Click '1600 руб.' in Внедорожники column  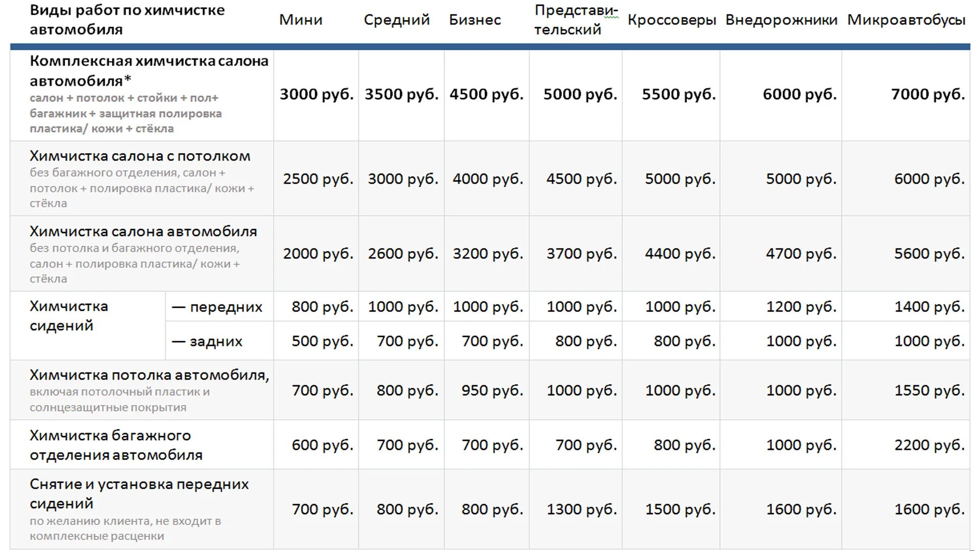tap(801, 509)
